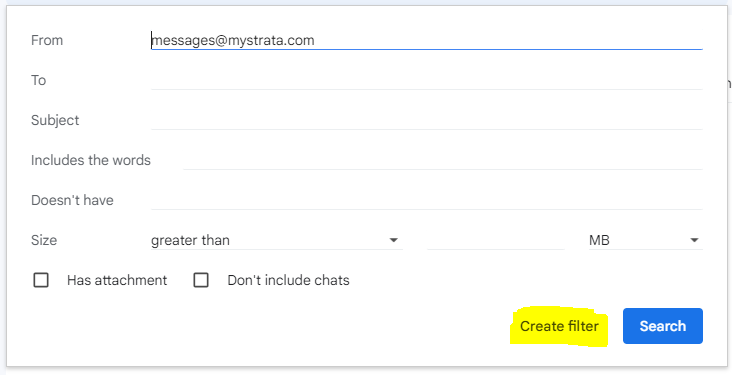The height and width of the screenshot is (375, 732).
Task: Click the To label
Action: (38, 80)
